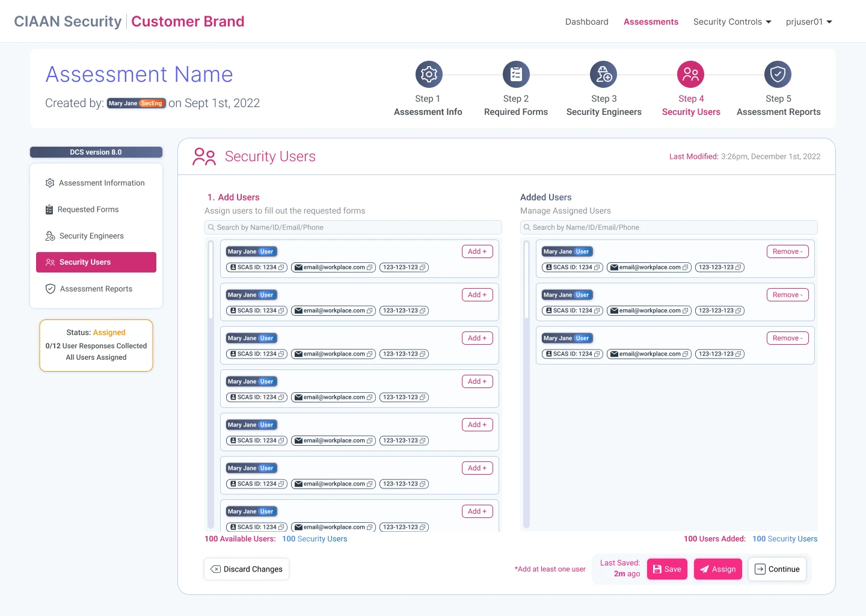Click the Assign button

coord(717,569)
